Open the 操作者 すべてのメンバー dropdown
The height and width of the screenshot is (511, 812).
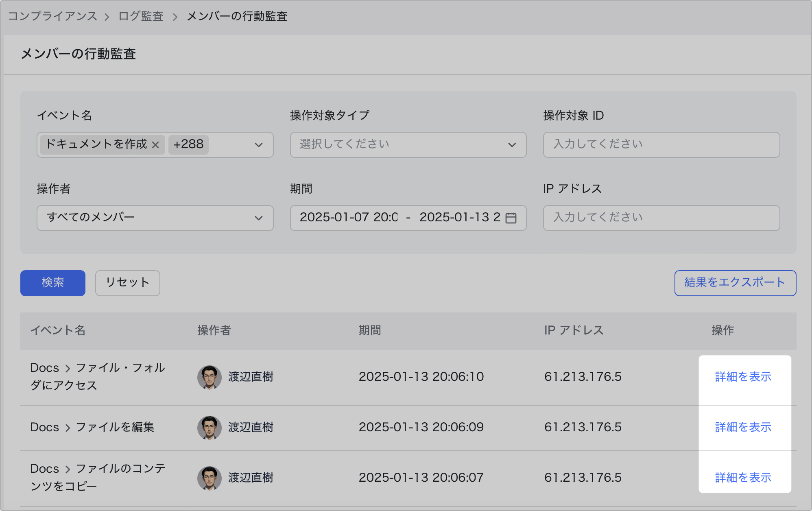tap(155, 218)
